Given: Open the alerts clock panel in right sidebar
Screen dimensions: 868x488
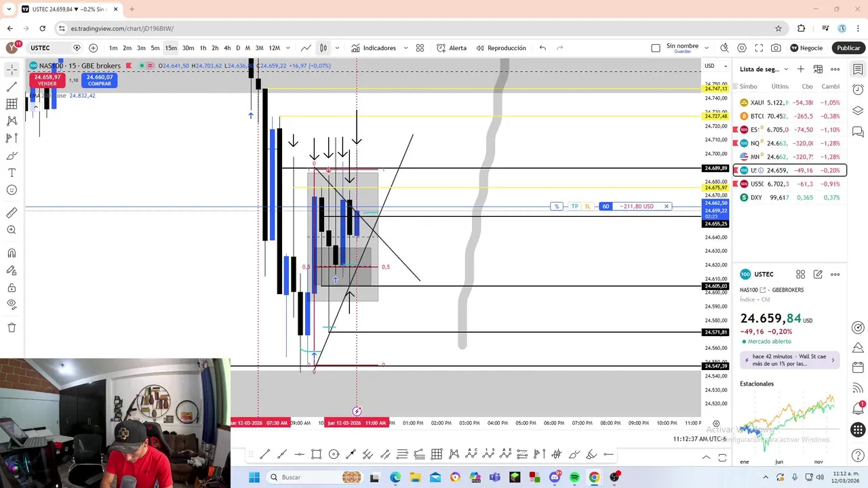Looking at the screenshot, I should [x=858, y=89].
